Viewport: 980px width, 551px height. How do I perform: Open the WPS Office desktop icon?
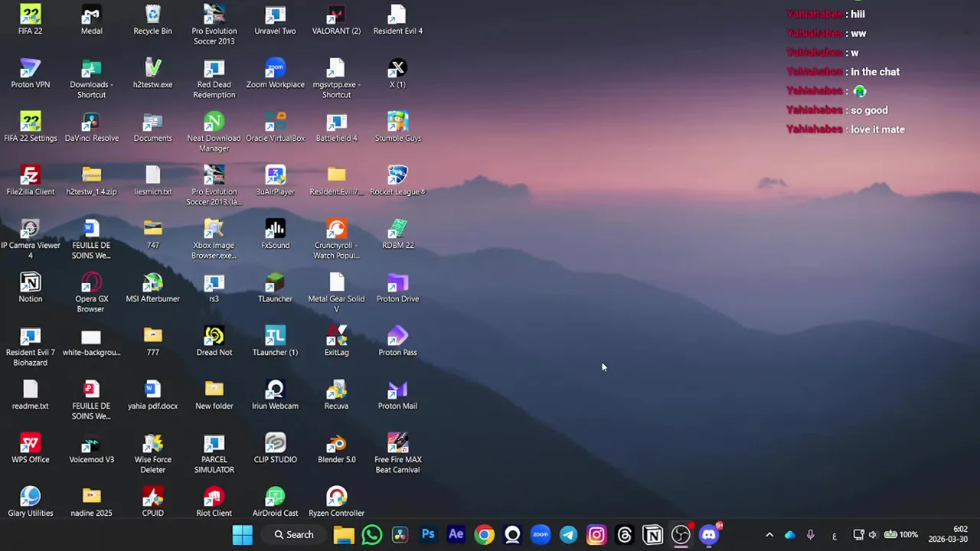tap(31, 448)
